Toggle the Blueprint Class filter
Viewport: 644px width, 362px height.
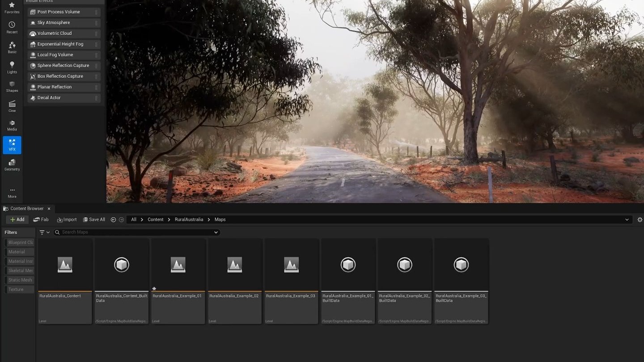[x=20, y=243]
